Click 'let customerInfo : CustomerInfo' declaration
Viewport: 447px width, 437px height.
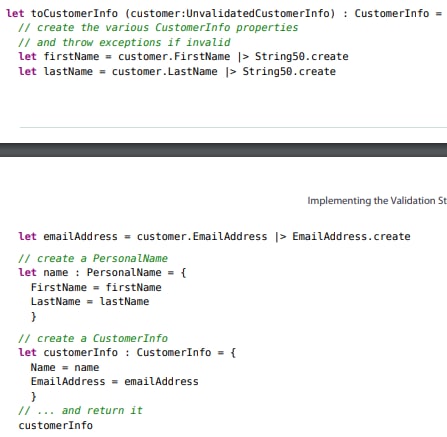coord(115,353)
